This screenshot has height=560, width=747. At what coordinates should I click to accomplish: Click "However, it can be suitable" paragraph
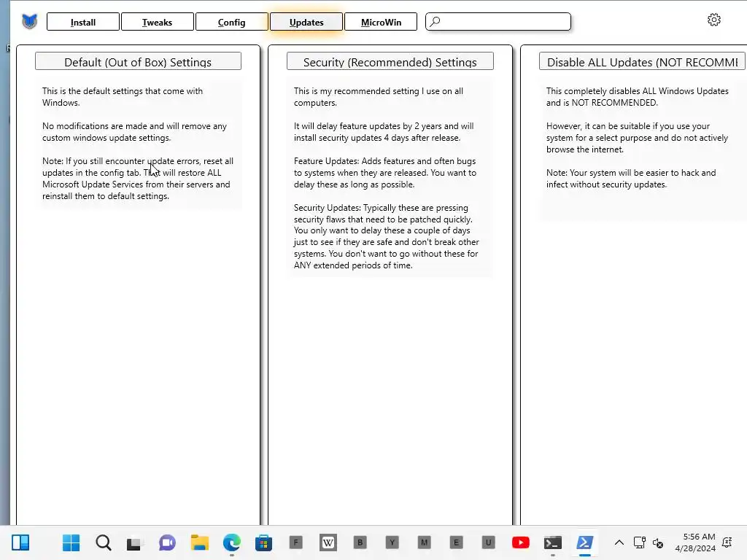tap(637, 138)
